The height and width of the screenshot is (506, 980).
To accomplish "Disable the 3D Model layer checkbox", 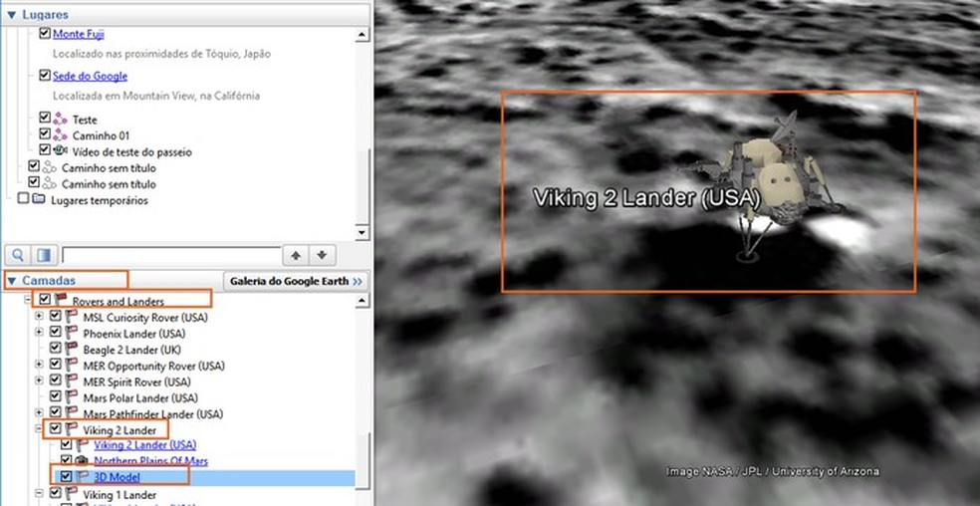I will coord(67,476).
